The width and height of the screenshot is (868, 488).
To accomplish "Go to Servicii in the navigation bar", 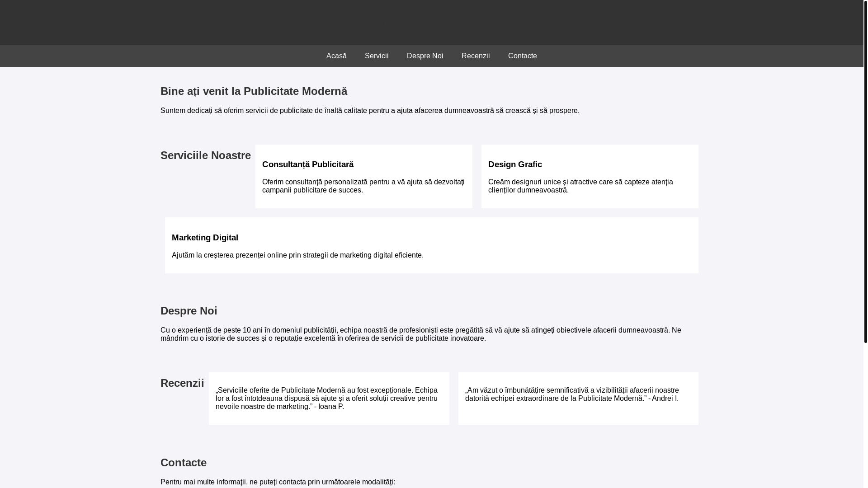I will (x=377, y=56).
